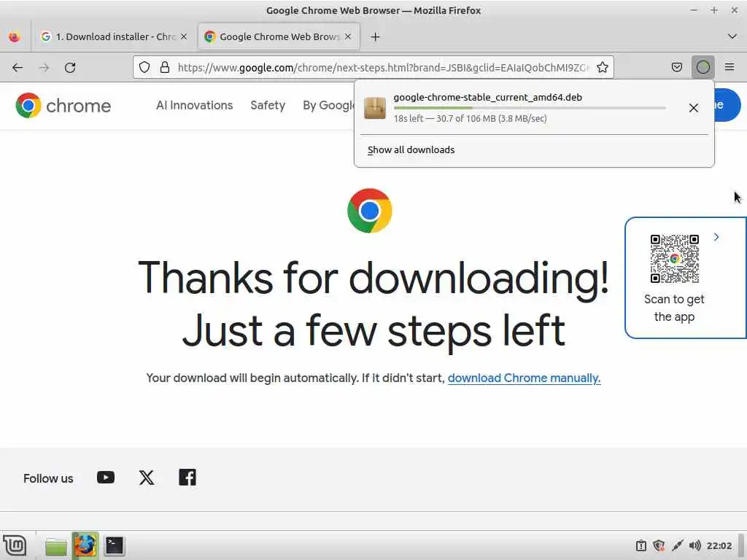The height and width of the screenshot is (560, 747).
Task: Click the download Chrome manually link
Action: click(x=524, y=378)
